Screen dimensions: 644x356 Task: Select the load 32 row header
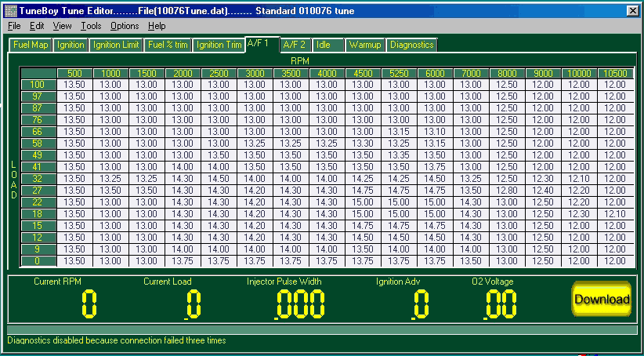tap(38, 179)
